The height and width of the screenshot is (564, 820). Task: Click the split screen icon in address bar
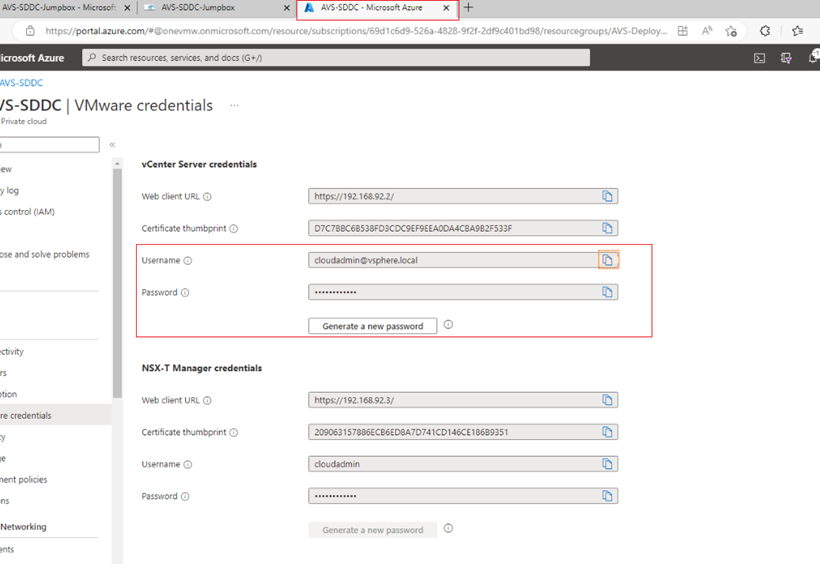tap(682, 31)
